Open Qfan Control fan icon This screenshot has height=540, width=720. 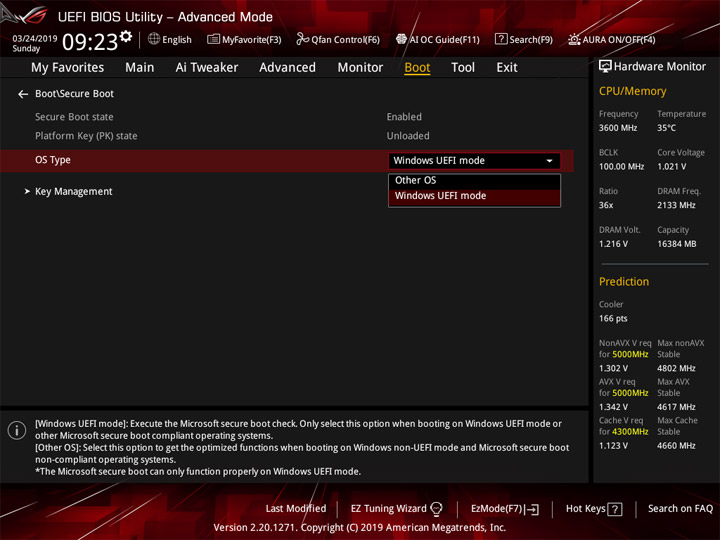[302, 39]
